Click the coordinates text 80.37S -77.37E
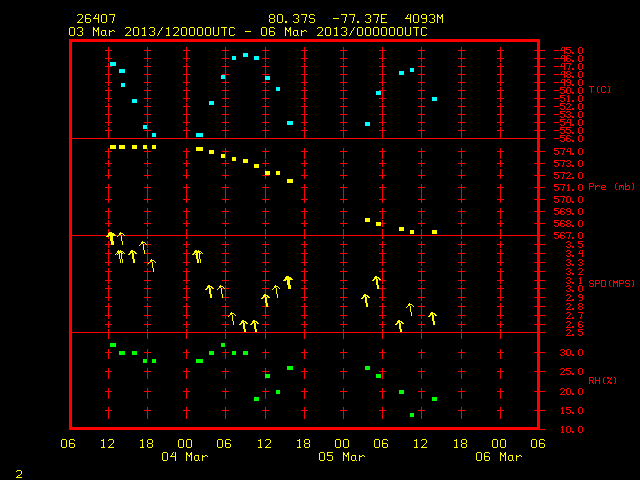Screen dimensions: 640x480 tap(328, 19)
